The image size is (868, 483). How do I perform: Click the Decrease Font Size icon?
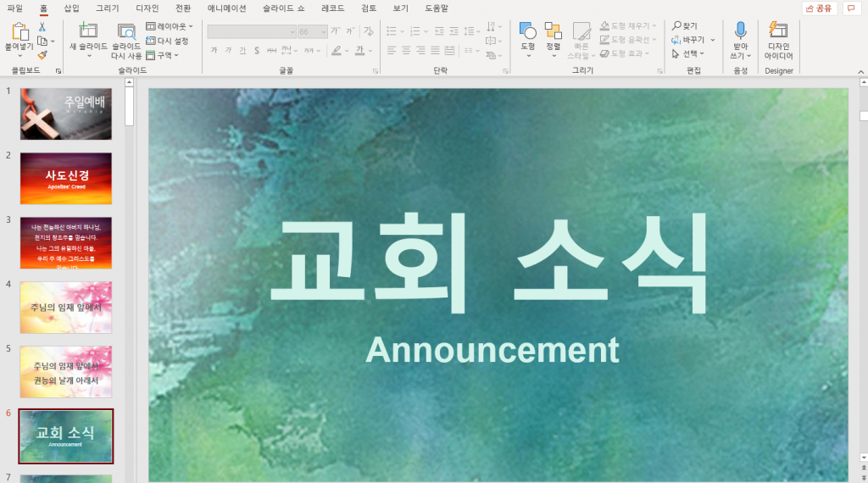pos(350,31)
